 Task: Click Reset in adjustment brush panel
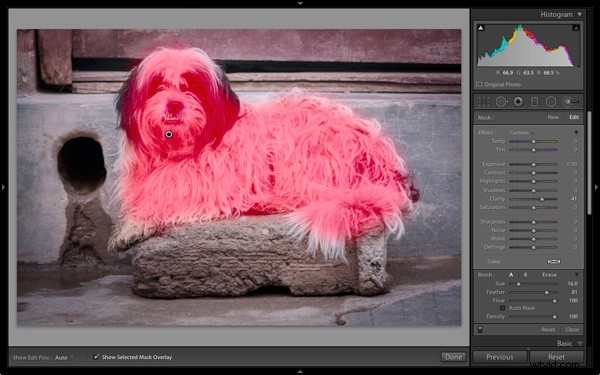[548, 329]
